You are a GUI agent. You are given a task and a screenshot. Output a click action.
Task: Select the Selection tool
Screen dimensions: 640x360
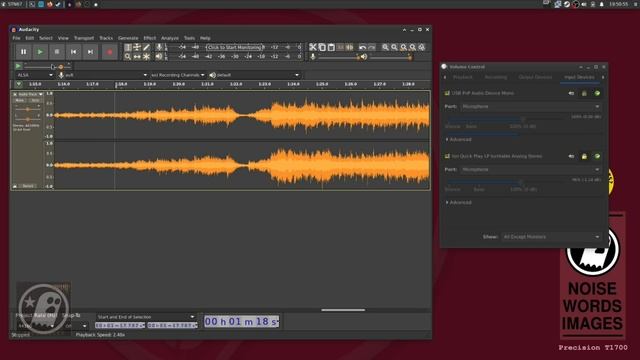(x=128, y=47)
